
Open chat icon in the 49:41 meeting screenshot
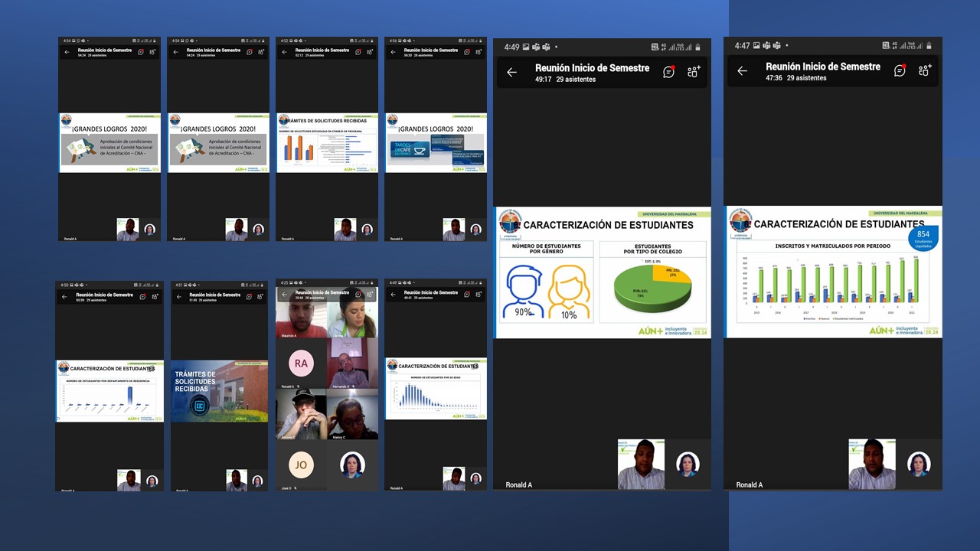[467, 294]
